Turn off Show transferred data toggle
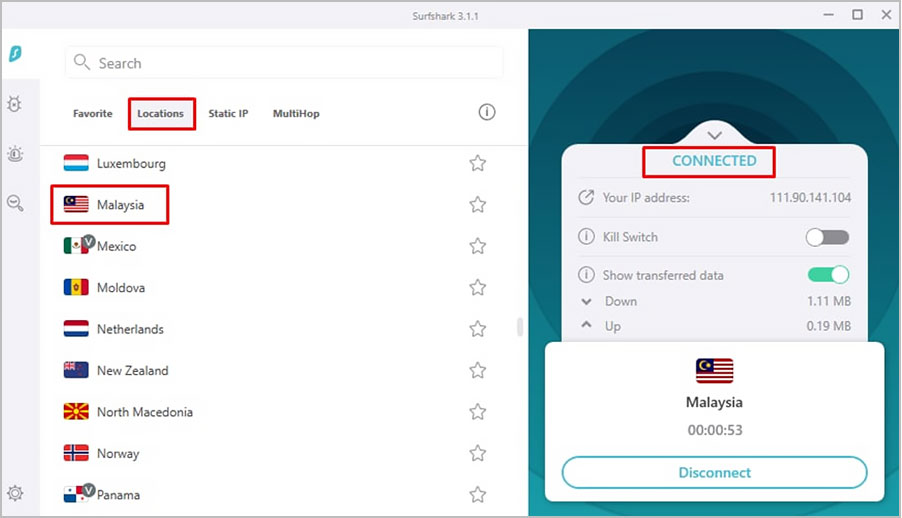Image resolution: width=902 pixels, height=518 pixels. (827, 275)
